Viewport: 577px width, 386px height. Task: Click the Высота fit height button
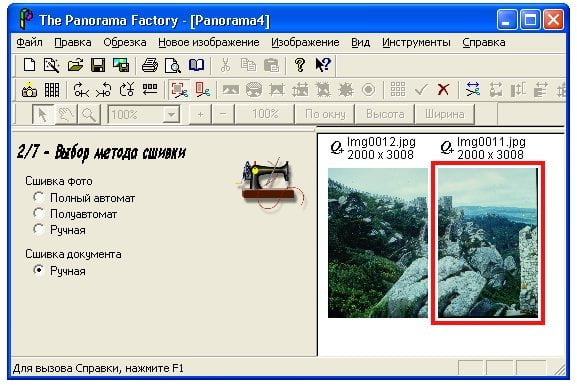tap(385, 114)
